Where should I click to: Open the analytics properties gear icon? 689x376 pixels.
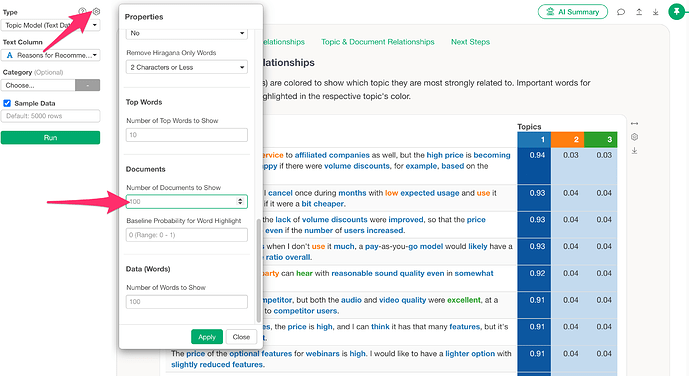96,11
